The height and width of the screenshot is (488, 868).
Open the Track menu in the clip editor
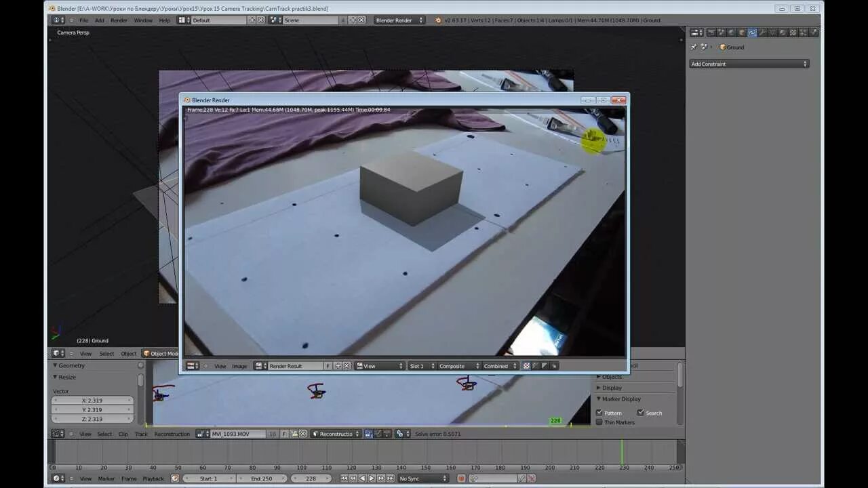(140, 434)
